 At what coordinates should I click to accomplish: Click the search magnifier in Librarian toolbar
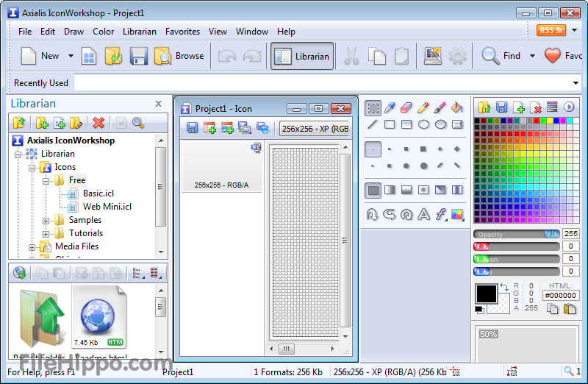pos(138,122)
